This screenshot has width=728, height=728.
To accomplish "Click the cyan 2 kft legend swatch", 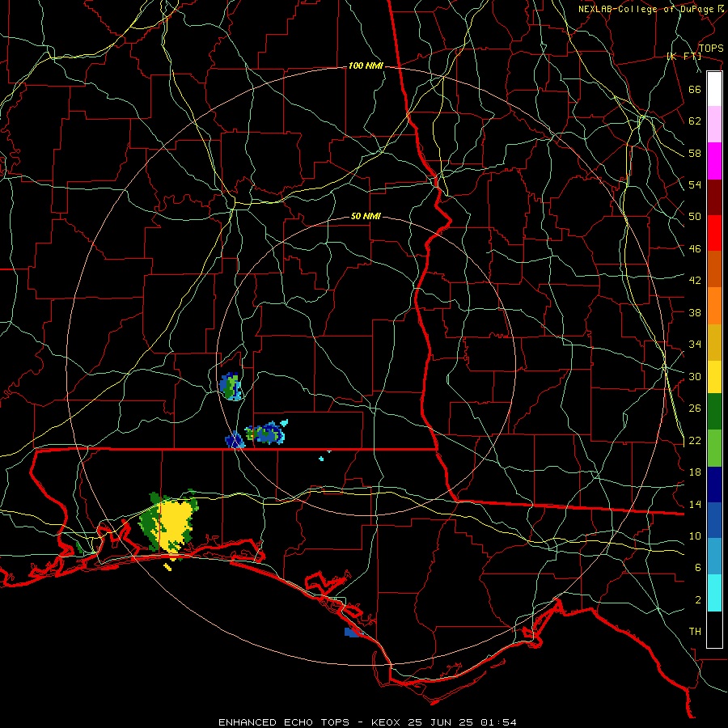I will pyautogui.click(x=714, y=593).
